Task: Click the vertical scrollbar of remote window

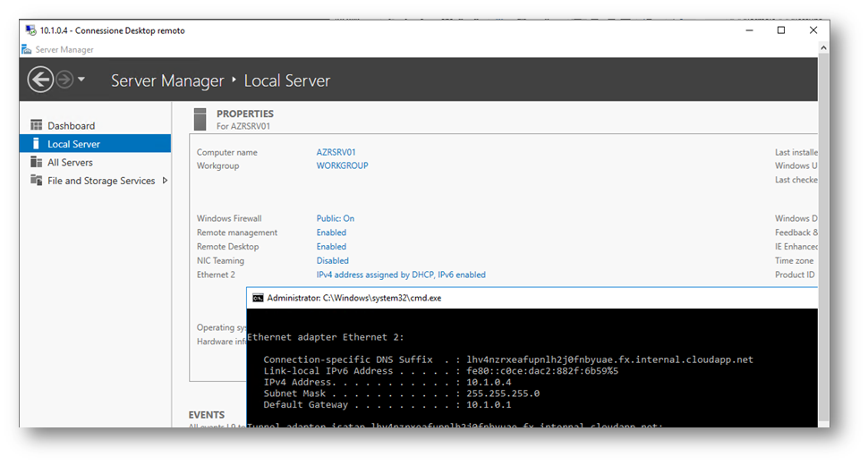Action: click(x=823, y=224)
